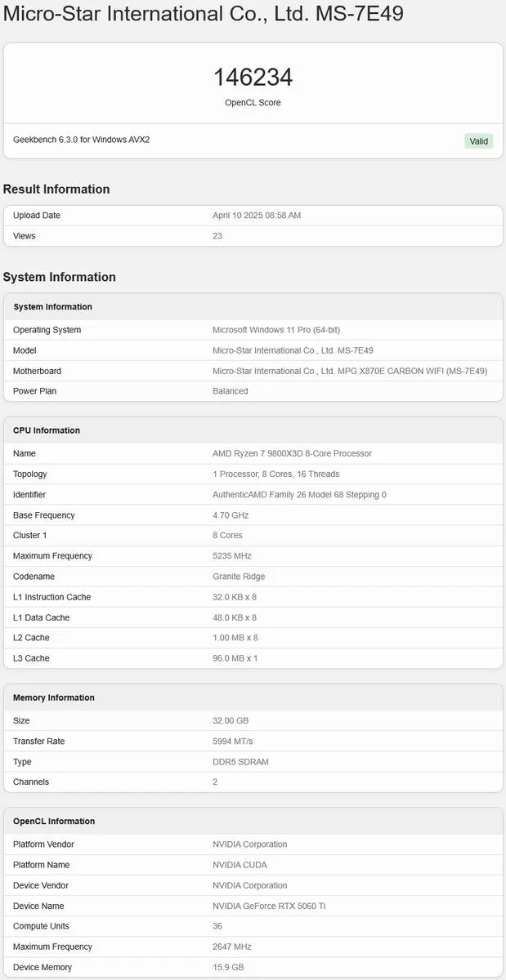Click the CPU Information table header

(x=47, y=430)
